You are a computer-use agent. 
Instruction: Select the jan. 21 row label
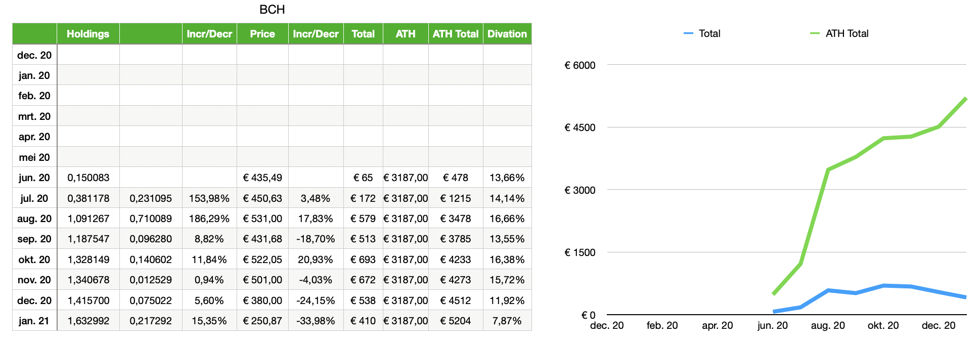34,321
